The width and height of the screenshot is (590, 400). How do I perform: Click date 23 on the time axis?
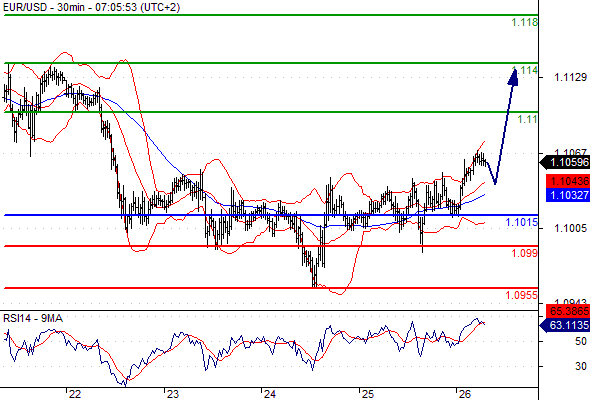pyautogui.click(x=173, y=394)
